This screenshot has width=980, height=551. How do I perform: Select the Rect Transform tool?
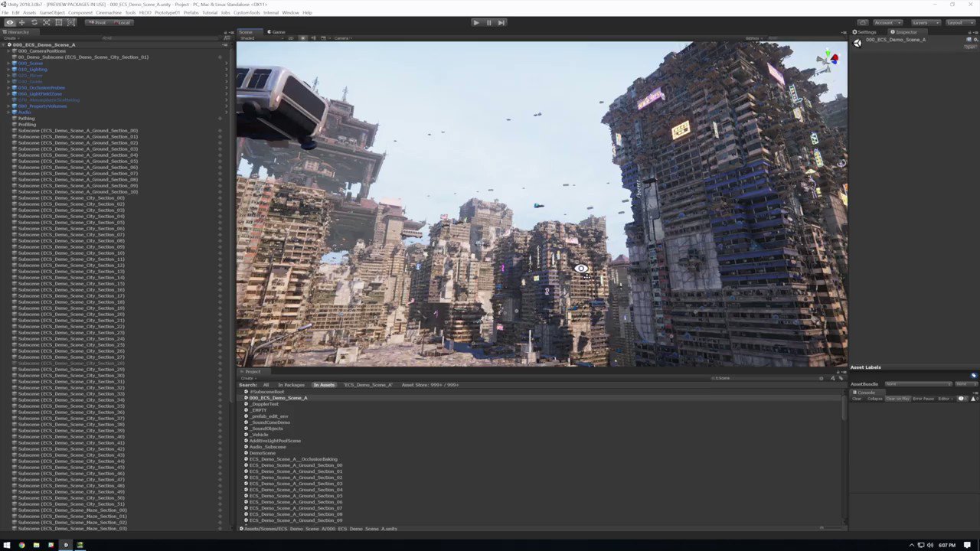[x=58, y=22]
